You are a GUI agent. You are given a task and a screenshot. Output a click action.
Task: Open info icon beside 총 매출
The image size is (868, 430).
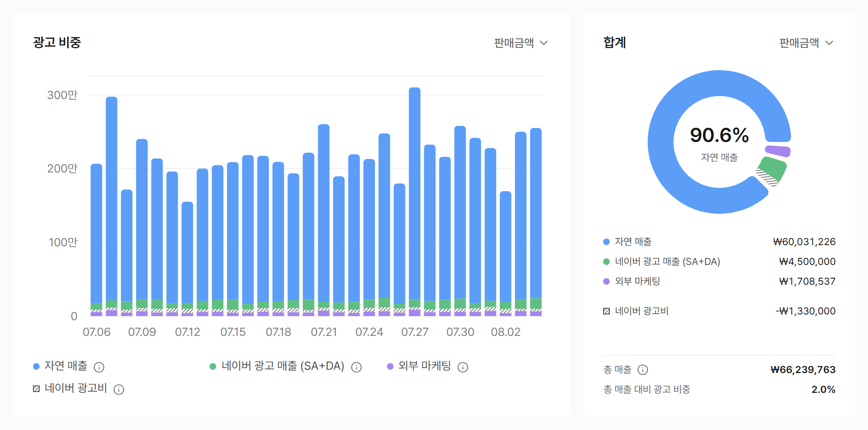(643, 369)
